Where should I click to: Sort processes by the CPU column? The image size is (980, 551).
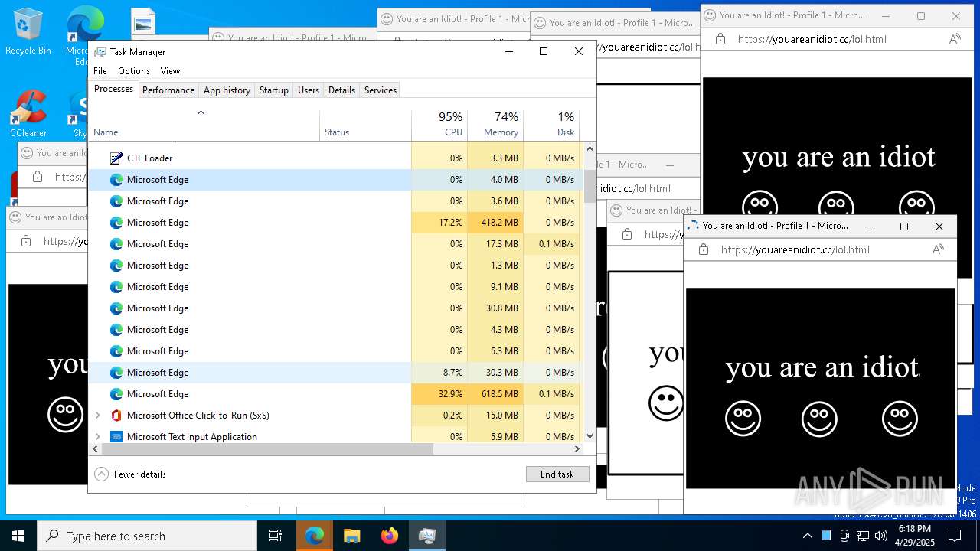(x=439, y=126)
